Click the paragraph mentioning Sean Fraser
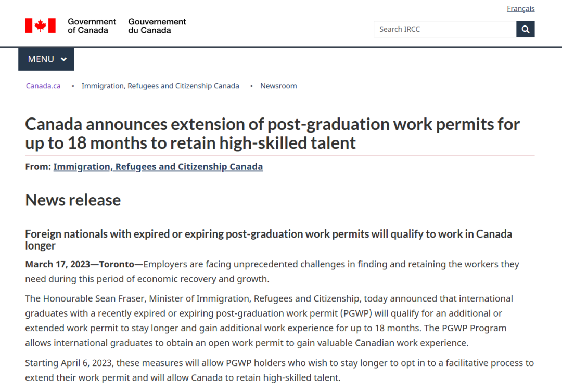This screenshot has width=562, height=392. 269,321
